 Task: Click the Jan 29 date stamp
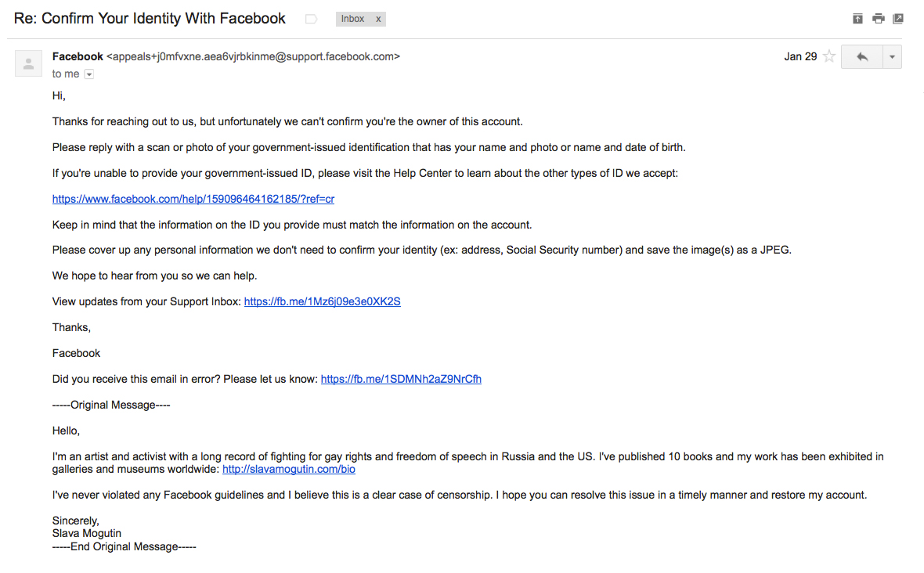pos(800,56)
